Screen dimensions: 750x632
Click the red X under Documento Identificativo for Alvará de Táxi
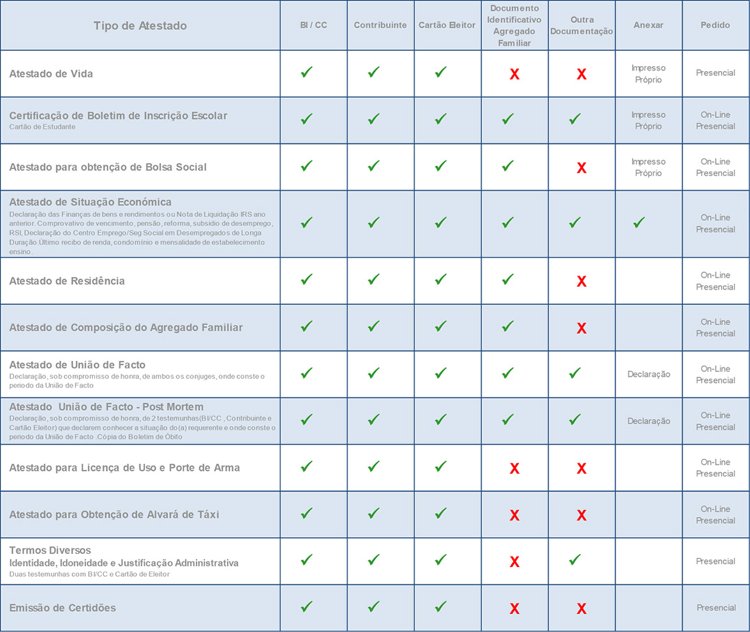[x=514, y=515]
